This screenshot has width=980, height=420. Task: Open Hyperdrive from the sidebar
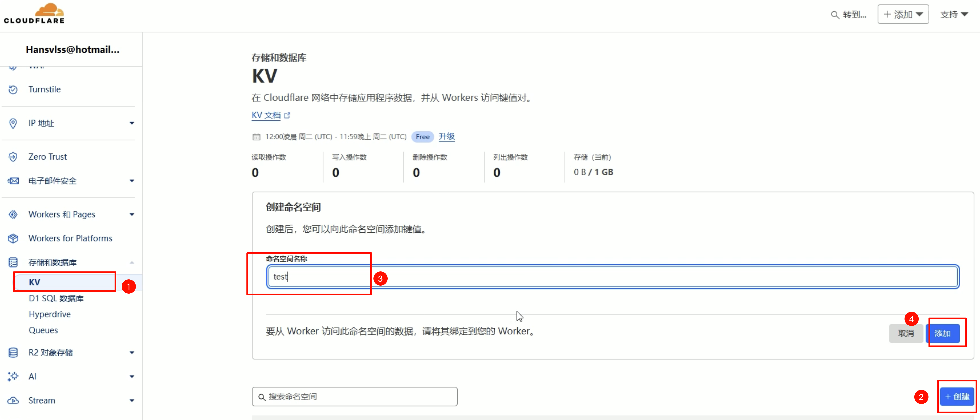50,314
